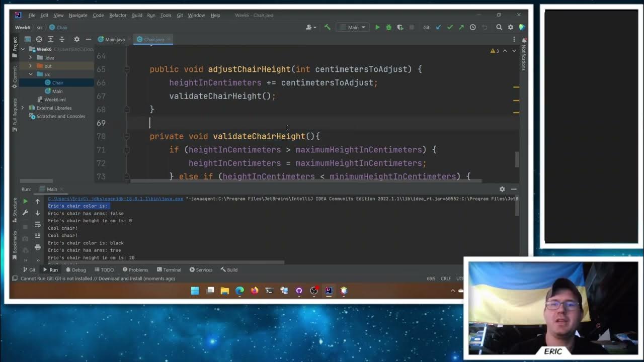
Task: Print console output icon
Action: click(38, 247)
